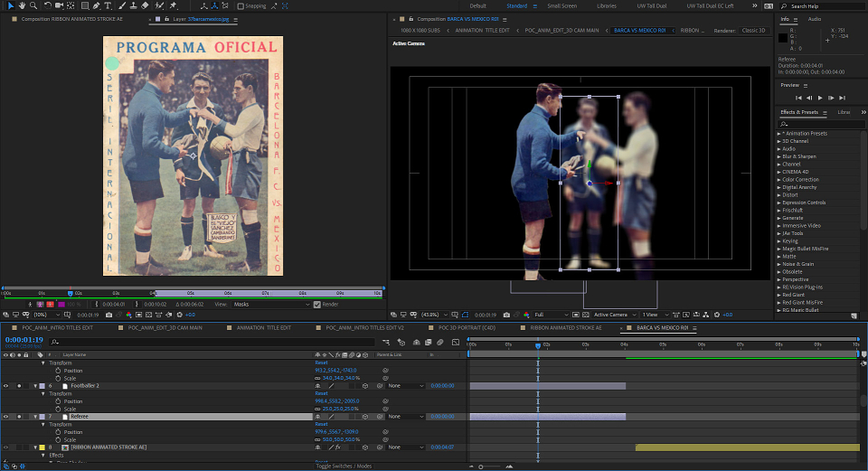Toggle the Snapping checkbox
The width and height of the screenshot is (868, 471).
pyautogui.click(x=241, y=6)
